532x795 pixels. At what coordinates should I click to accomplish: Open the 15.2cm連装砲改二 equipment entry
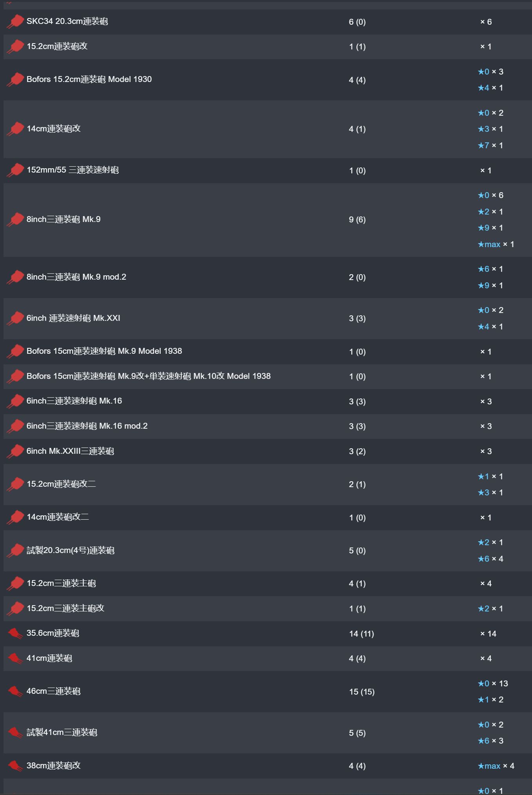point(61,484)
